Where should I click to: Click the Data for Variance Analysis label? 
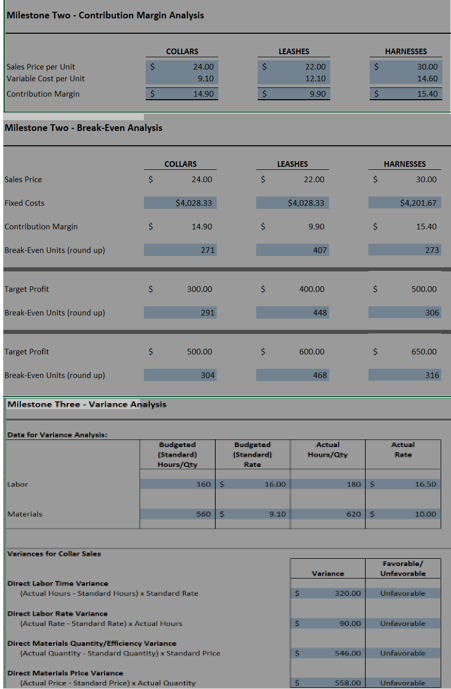coord(57,435)
